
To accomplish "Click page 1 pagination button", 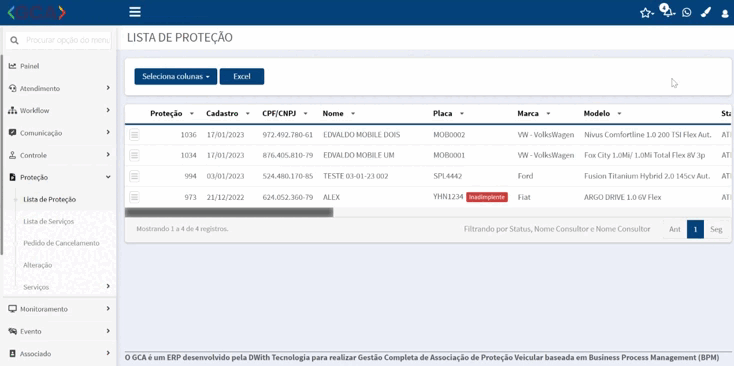I will tap(696, 229).
